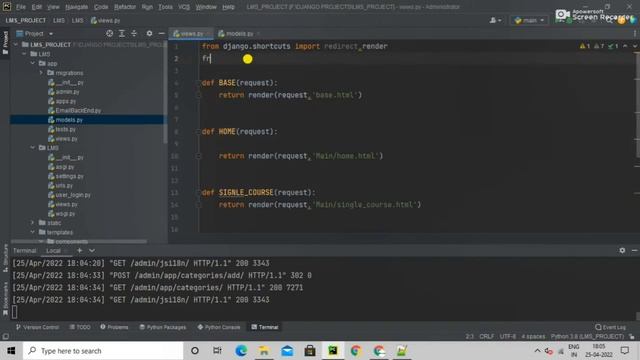This screenshot has width=640, height=360.
Task: Open the Python Packages tool window
Action: coord(163,327)
